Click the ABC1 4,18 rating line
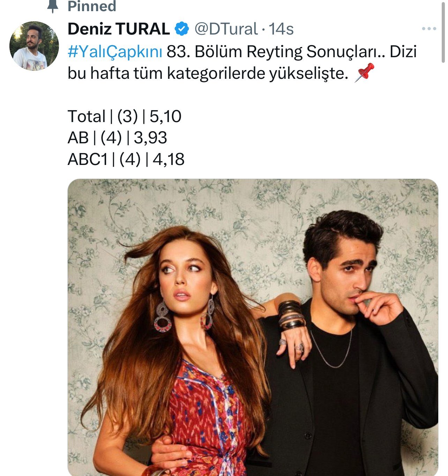 pos(126,159)
